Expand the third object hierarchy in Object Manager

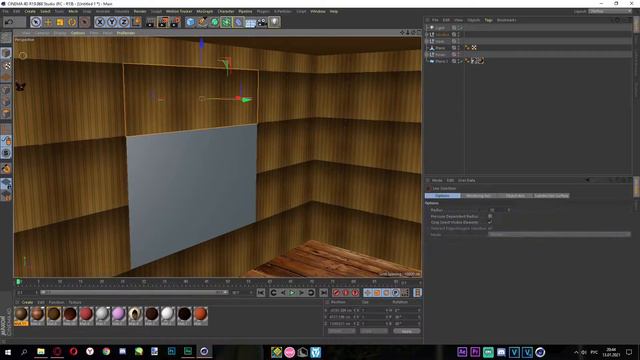click(427, 41)
